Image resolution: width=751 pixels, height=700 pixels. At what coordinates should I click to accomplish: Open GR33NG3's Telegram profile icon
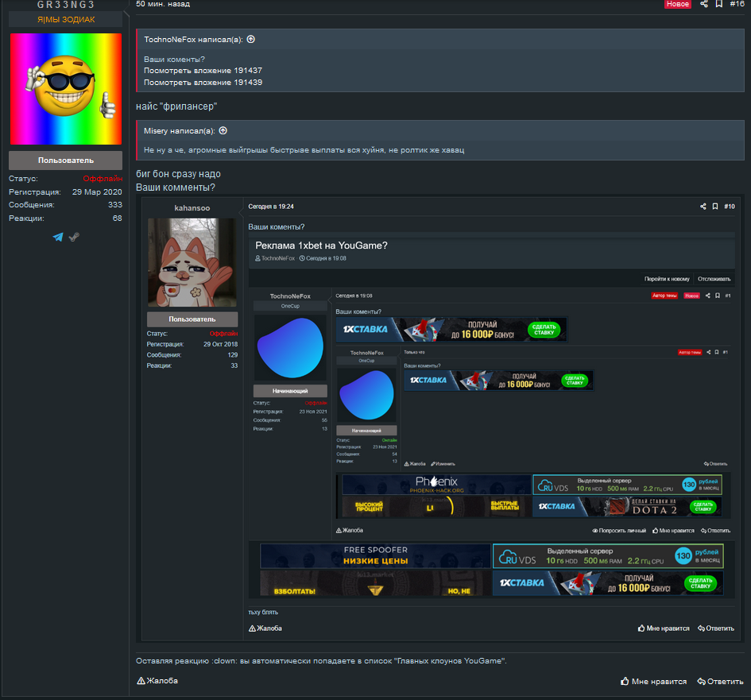coord(58,237)
